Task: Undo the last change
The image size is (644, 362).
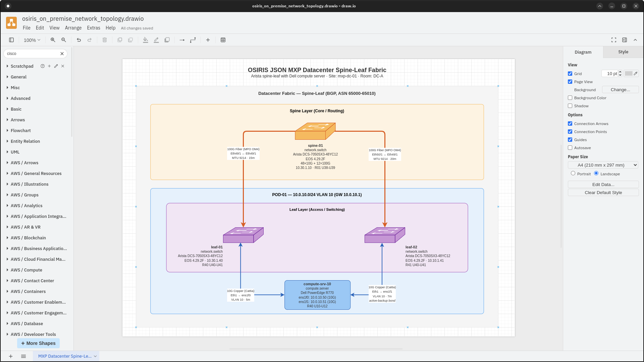Action: [x=79, y=40]
